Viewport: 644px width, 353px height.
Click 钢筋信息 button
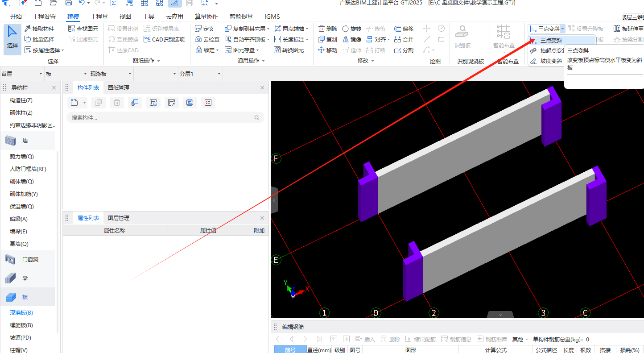coord(456,339)
